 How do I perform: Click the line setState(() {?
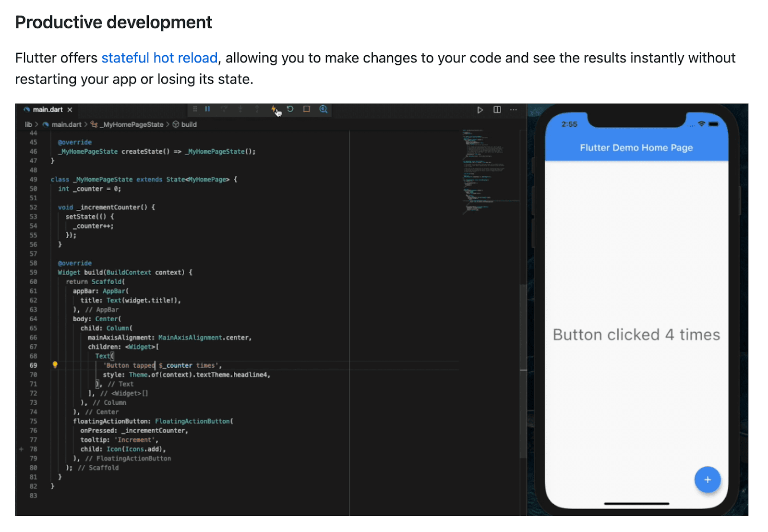pos(90,217)
